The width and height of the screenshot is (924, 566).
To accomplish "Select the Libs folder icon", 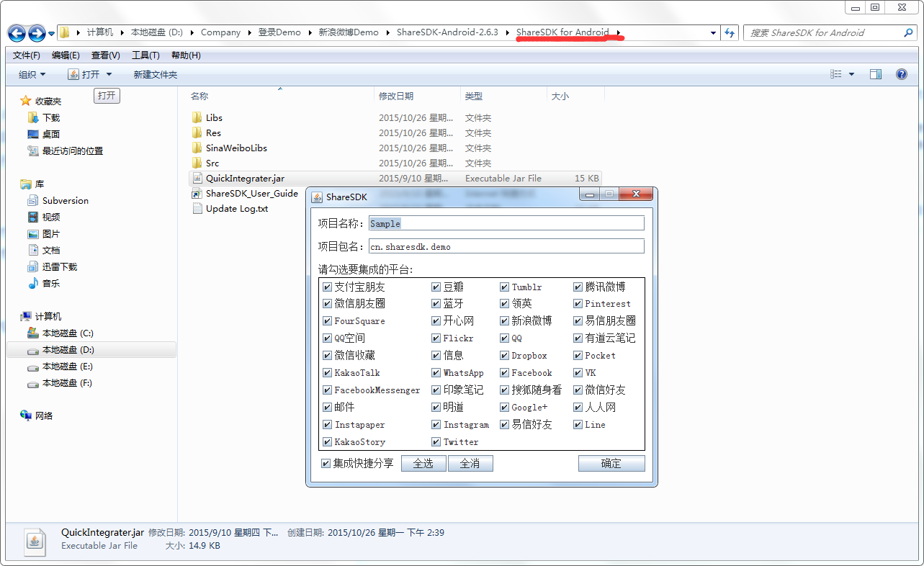I will pos(197,117).
